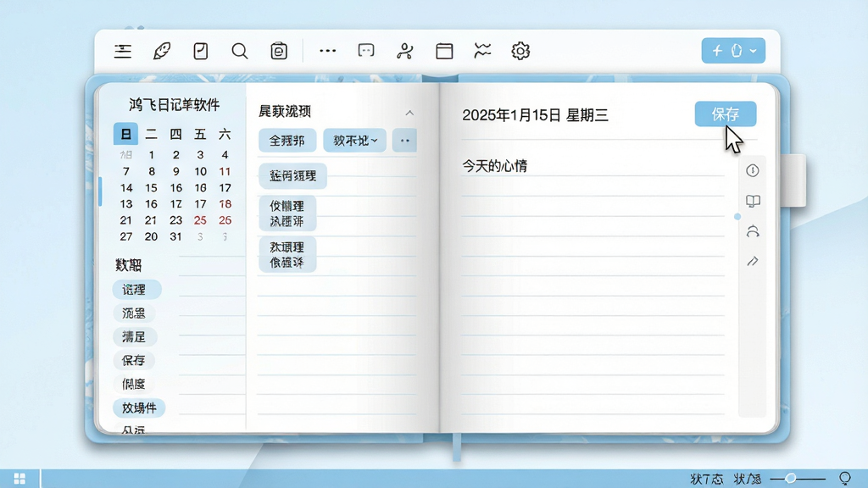Toggle the first highlighted tag under 数据

coord(136,290)
